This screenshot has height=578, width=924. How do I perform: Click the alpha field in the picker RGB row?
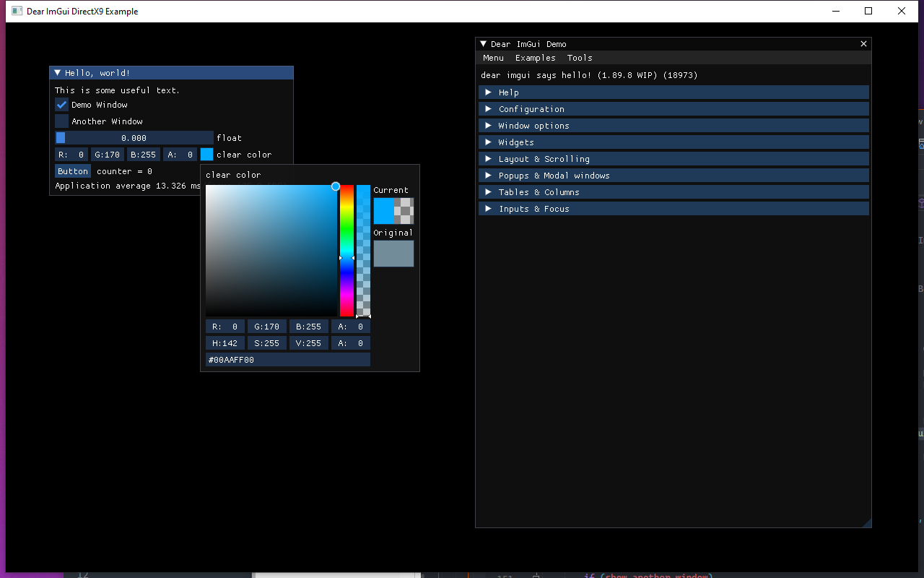(351, 327)
